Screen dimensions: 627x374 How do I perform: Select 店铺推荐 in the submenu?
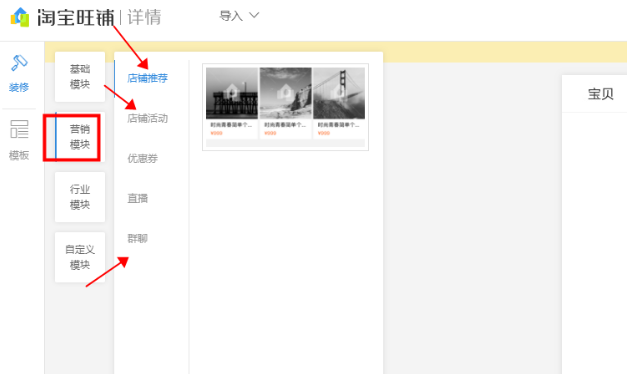[x=148, y=78]
